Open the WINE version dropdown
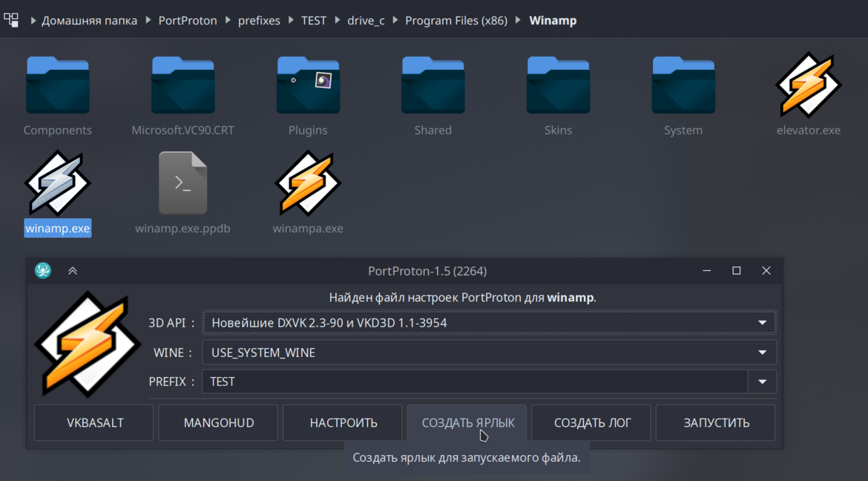 pyautogui.click(x=490, y=353)
